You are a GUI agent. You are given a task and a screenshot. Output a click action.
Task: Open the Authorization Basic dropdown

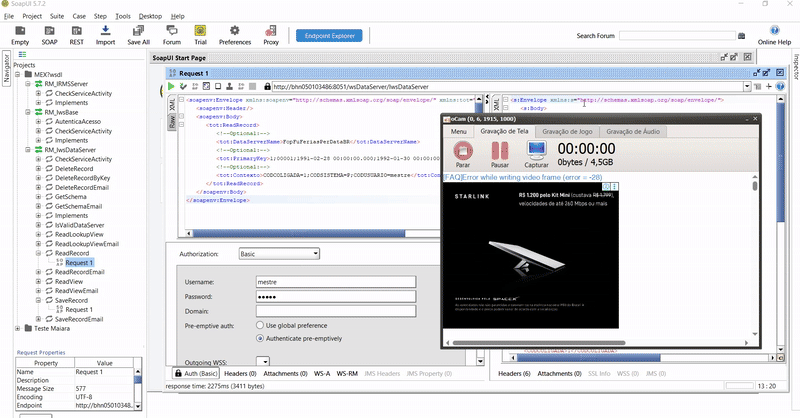[x=279, y=254]
